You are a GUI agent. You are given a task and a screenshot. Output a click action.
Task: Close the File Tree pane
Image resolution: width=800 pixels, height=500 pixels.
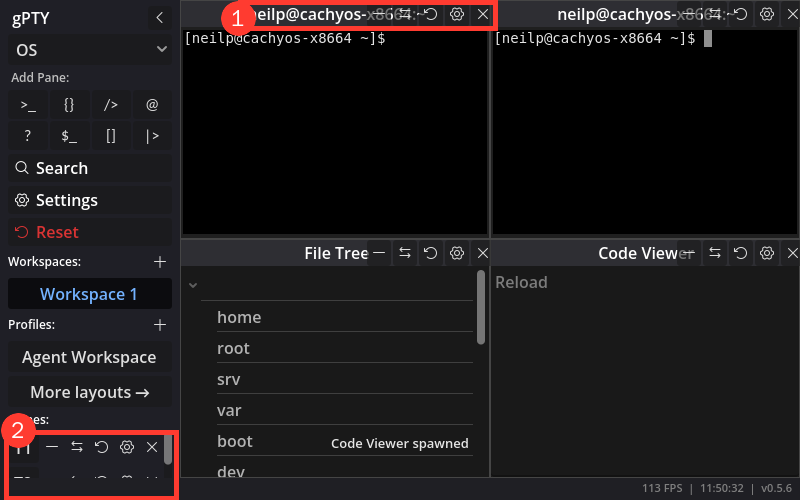[483, 253]
